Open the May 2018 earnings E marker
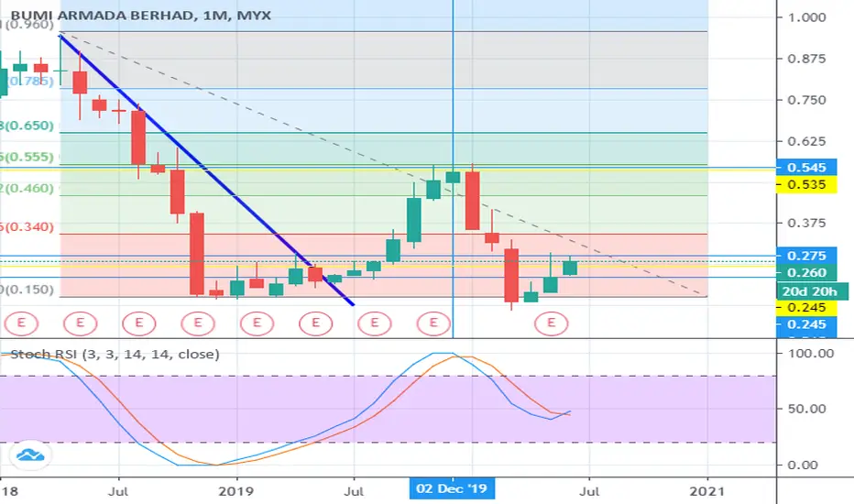The image size is (854, 504). (80, 323)
